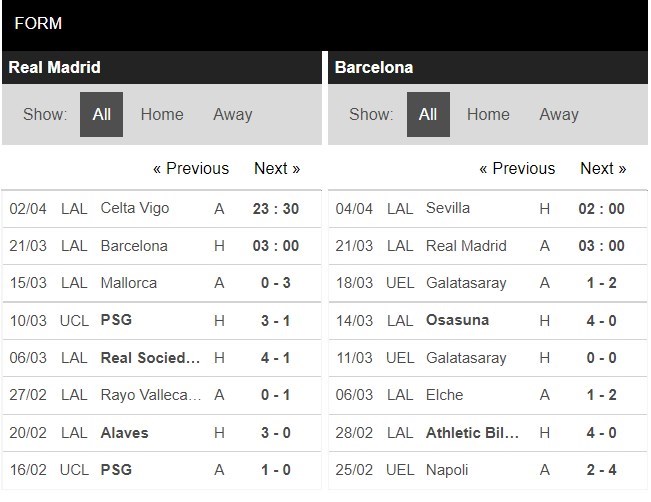Open the Alaves 3-0 match

(x=162, y=433)
